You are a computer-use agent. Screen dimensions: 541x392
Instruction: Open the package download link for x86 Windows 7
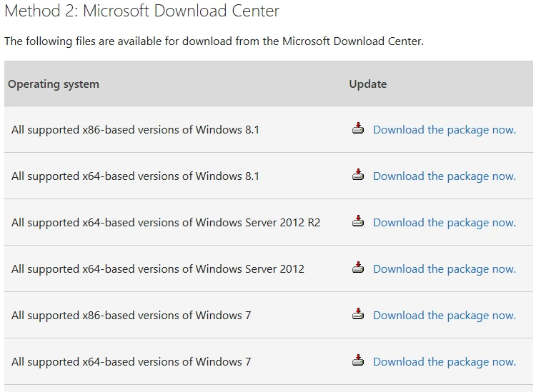click(x=444, y=316)
